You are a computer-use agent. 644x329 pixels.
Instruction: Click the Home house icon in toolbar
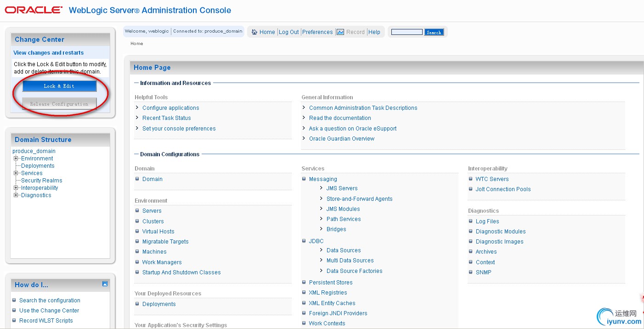[x=254, y=32]
